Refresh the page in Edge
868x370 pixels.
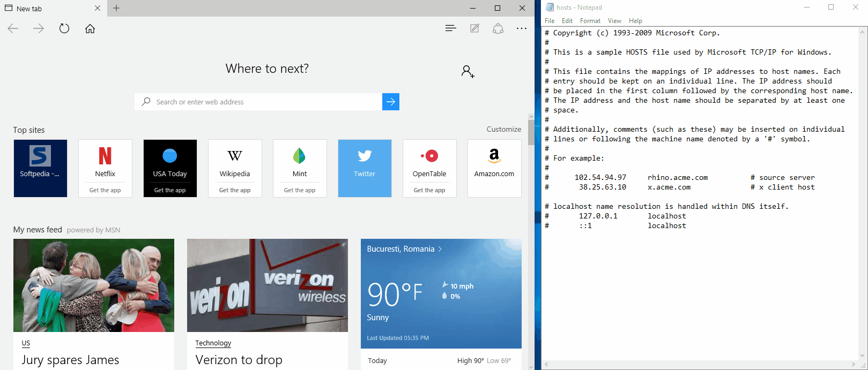tap(64, 28)
